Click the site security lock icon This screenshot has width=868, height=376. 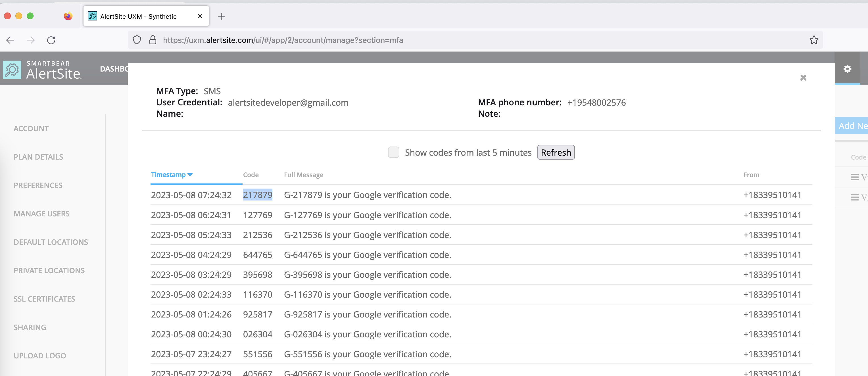[153, 40]
